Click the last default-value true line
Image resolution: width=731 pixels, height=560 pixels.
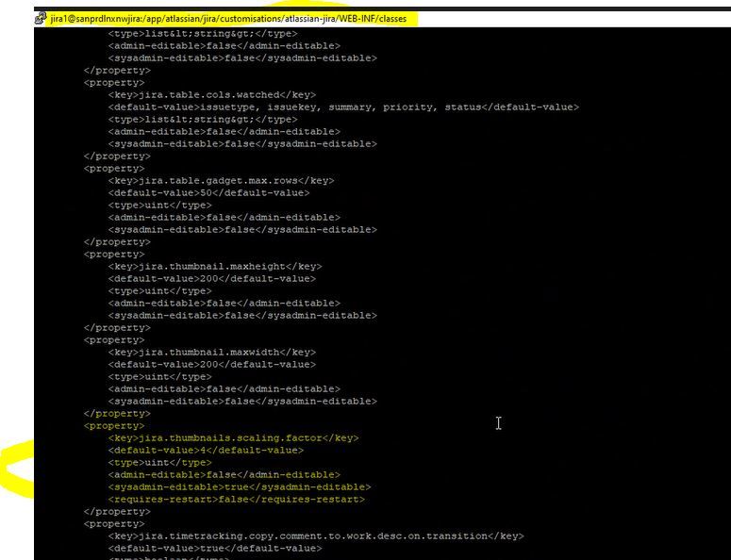click(x=215, y=549)
